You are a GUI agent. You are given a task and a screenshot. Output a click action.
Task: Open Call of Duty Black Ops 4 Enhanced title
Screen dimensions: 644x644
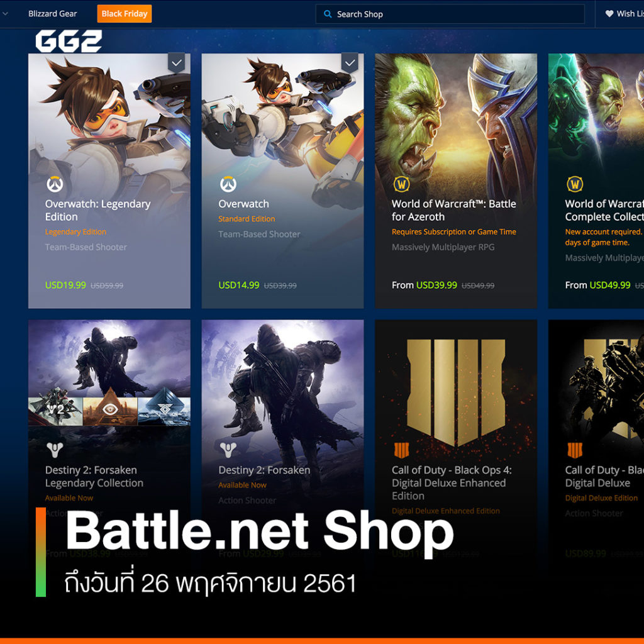pos(452,482)
